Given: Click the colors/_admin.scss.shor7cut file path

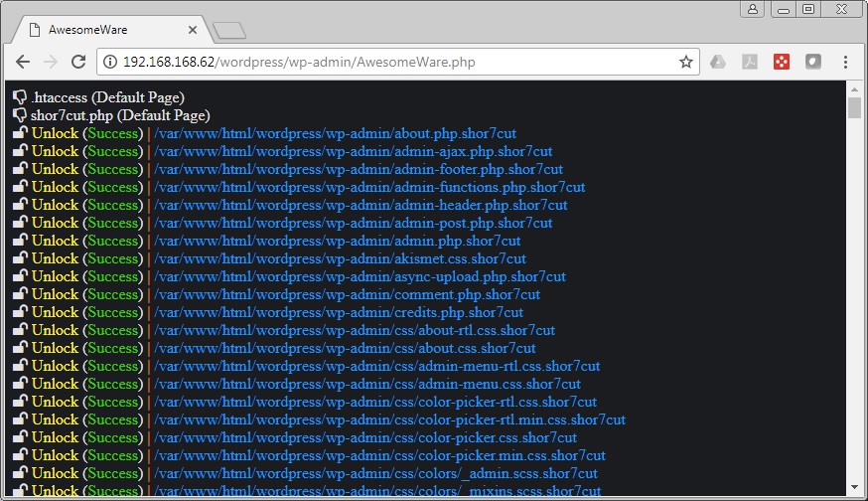Looking at the screenshot, I should 375,473.
